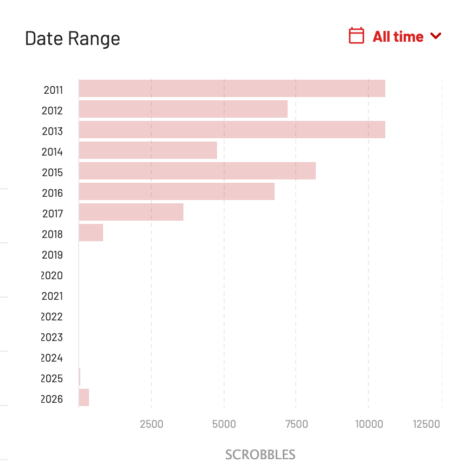
Task: Click the SCROBBLES axis title
Action: click(260, 454)
